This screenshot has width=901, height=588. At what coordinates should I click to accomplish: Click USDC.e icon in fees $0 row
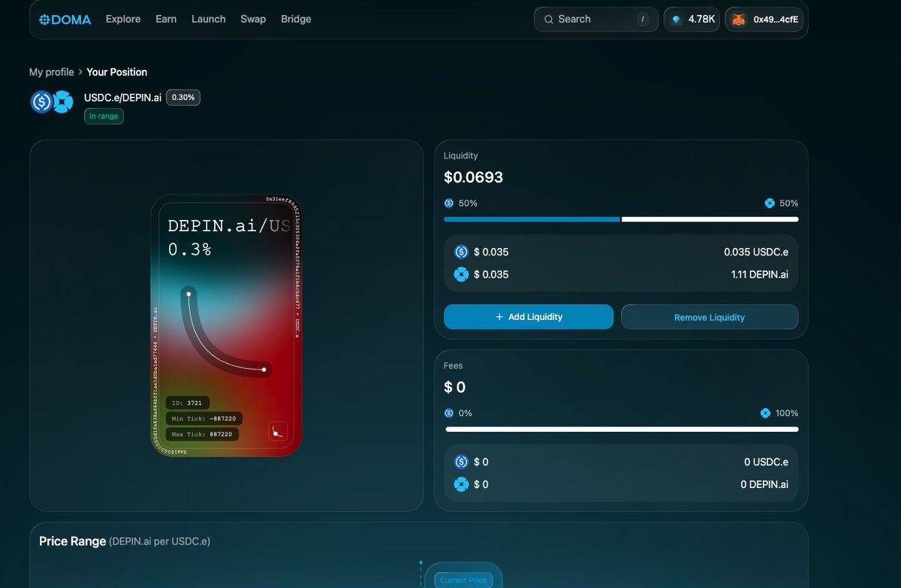461,462
